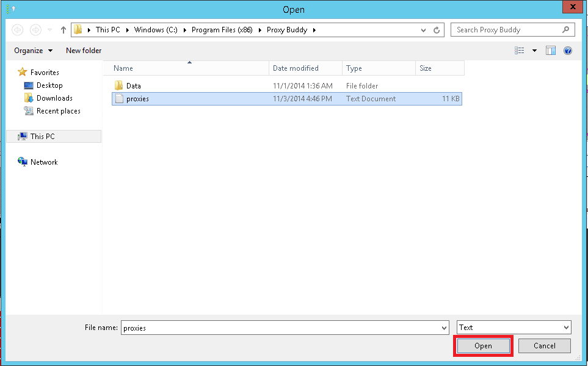The image size is (588, 366).
Task: Refresh the Proxy Buddy folder
Action: point(437,30)
